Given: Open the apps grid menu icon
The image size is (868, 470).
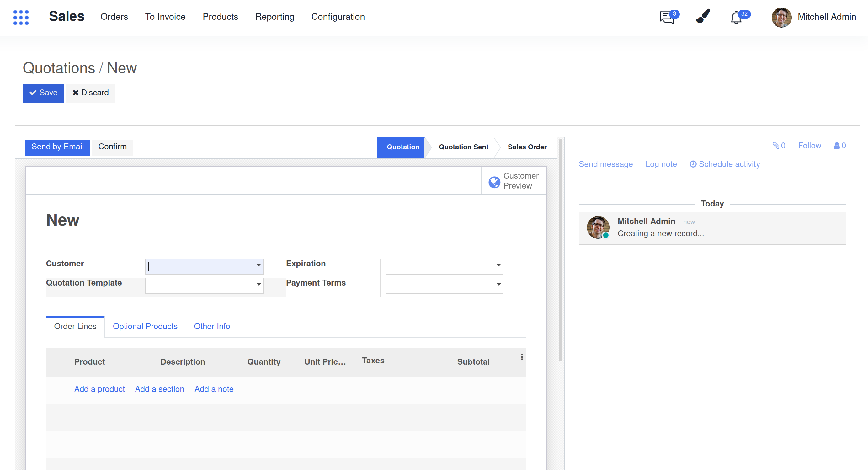Looking at the screenshot, I should [x=21, y=17].
